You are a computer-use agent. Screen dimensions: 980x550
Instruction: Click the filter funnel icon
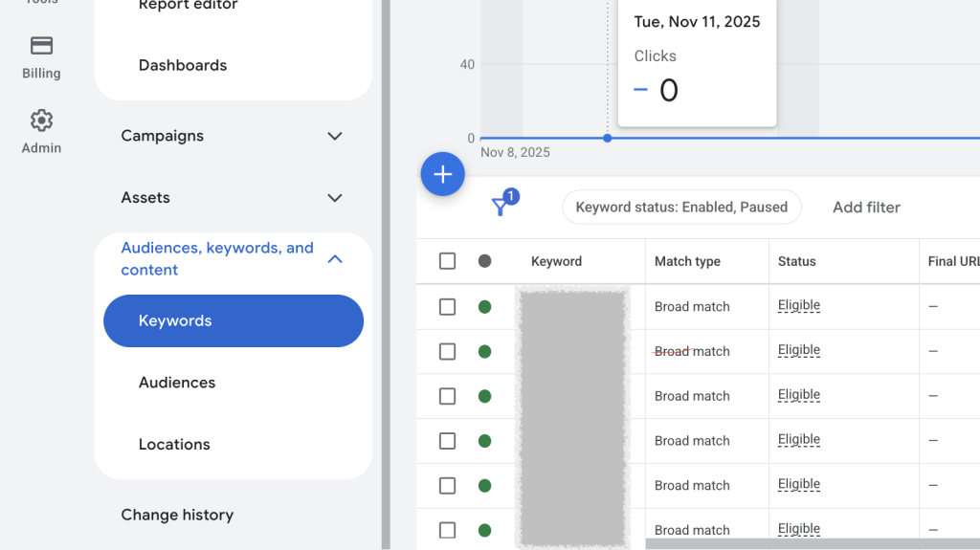[500, 207]
